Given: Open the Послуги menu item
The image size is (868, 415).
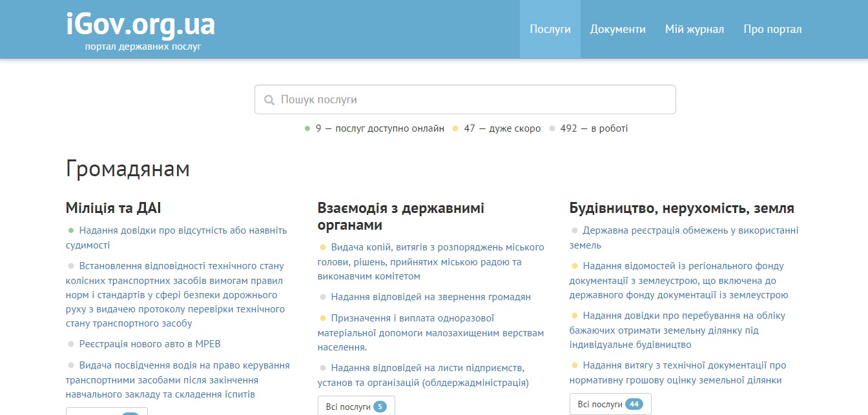Looking at the screenshot, I should (x=550, y=28).
